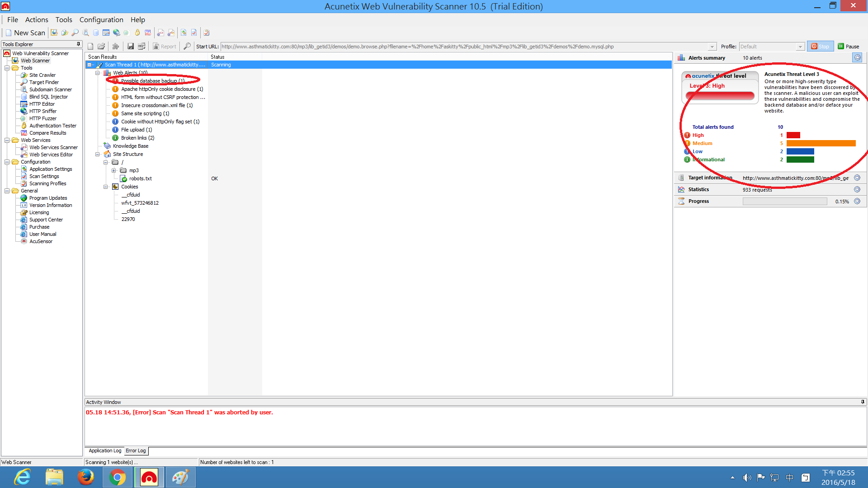Collapse the Web Services node in Tools Explorer
Image resolution: width=868 pixels, height=488 pixels.
tap(7, 140)
